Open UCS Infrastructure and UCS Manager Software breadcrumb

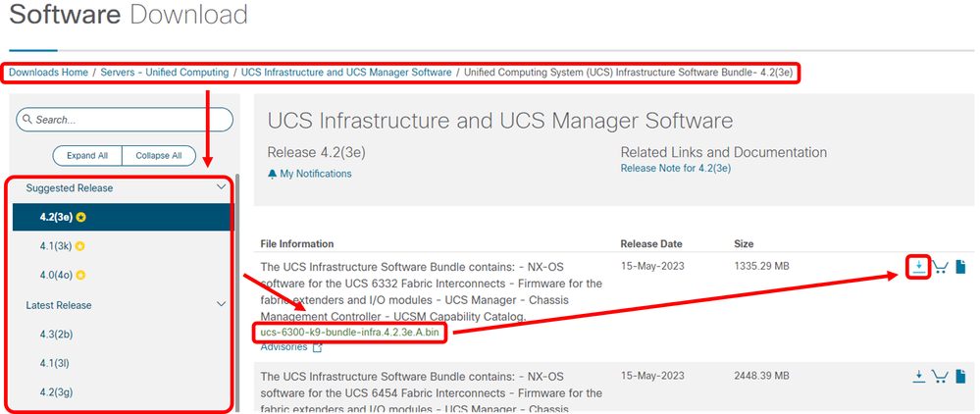pyautogui.click(x=346, y=73)
